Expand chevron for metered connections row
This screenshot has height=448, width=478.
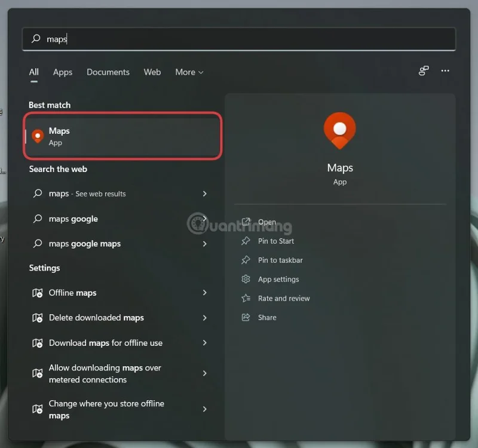pyautogui.click(x=204, y=373)
